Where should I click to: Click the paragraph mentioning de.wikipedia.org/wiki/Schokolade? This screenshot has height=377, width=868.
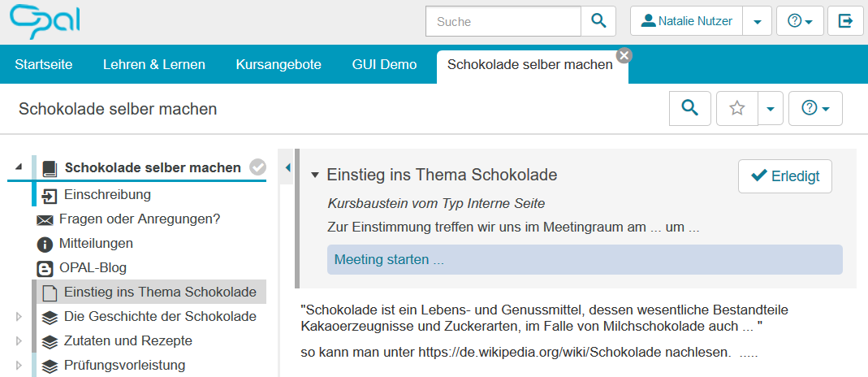(529, 352)
